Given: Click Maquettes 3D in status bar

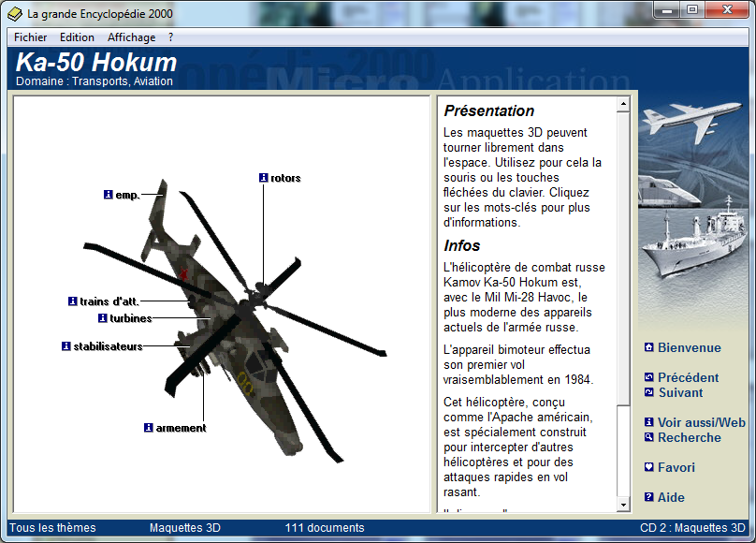Looking at the screenshot, I should [185, 528].
